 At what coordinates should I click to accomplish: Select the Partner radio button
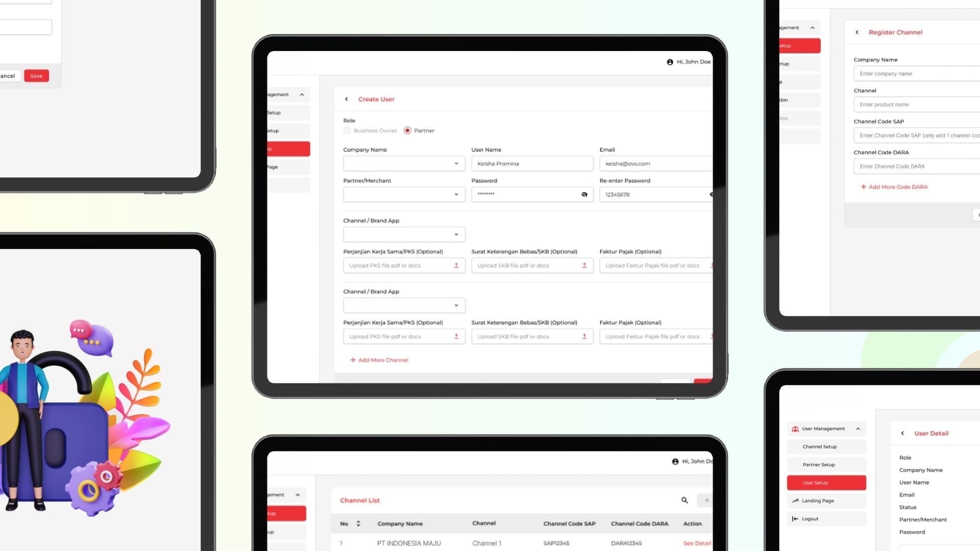point(407,131)
